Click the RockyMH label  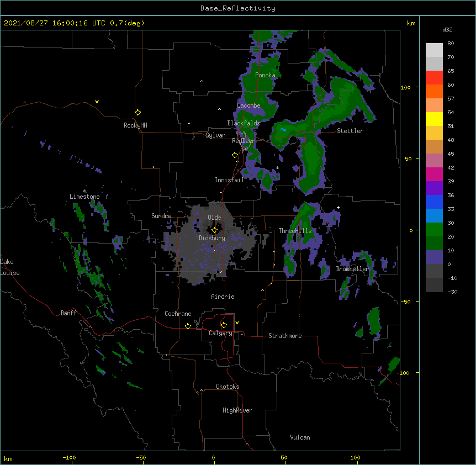point(135,125)
